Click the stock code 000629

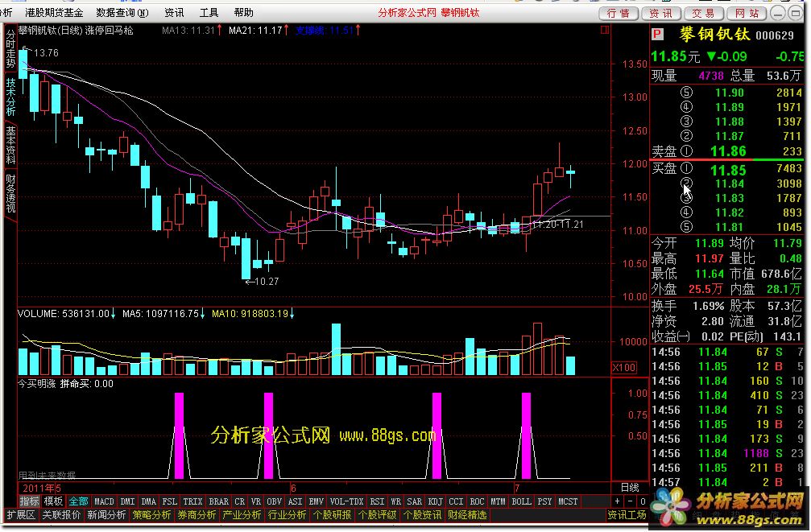[775, 35]
